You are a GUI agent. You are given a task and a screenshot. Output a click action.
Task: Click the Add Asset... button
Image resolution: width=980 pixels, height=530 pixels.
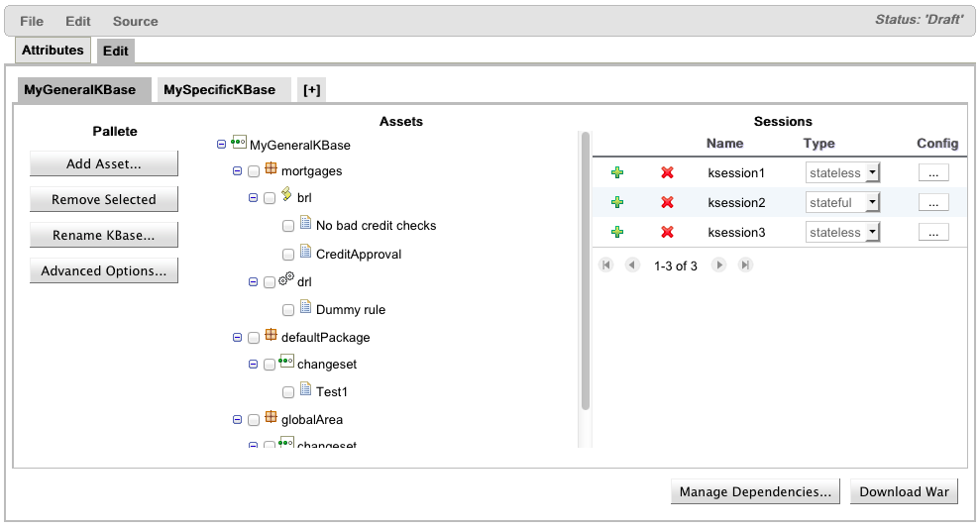[x=103, y=163]
